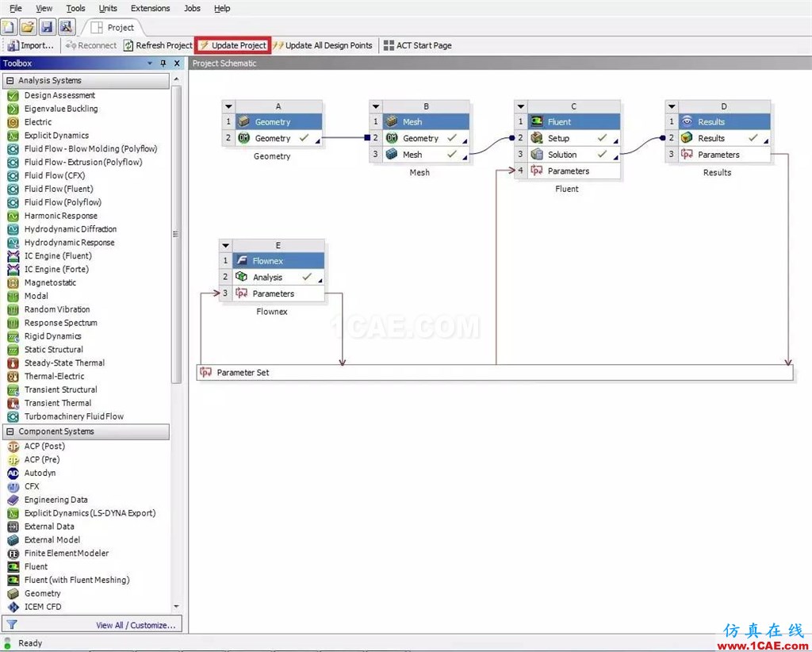The width and height of the screenshot is (812, 652).
Task: Switch to the Project tab
Action: point(113,28)
